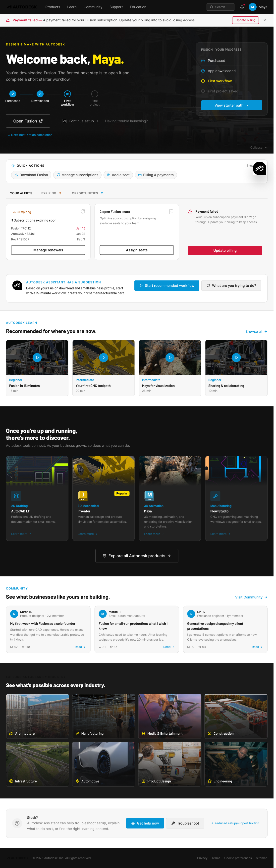Click the comment icon on Marco R. post
This screenshot has height=868, width=276.
[x=100, y=647]
